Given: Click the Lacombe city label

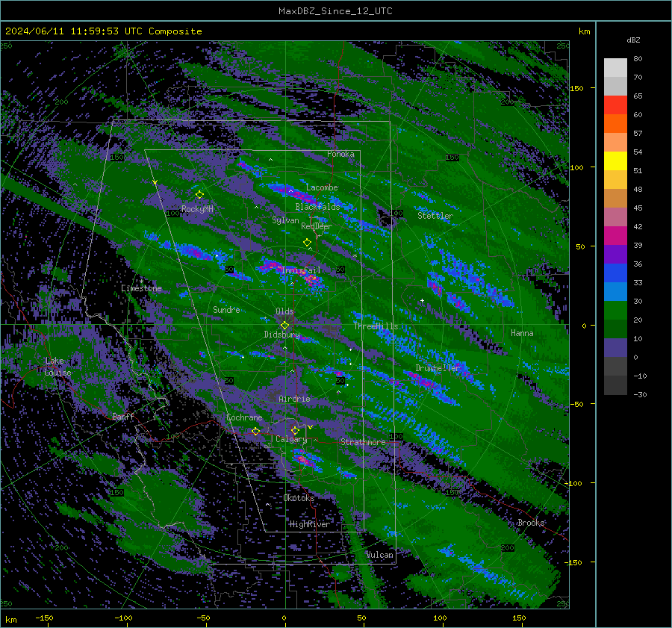Looking at the screenshot, I should pyautogui.click(x=322, y=187).
